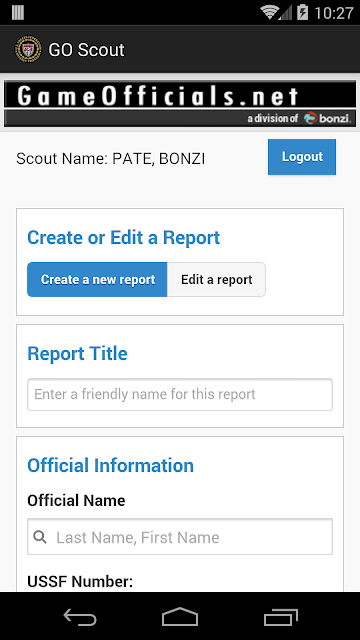Screen dimensions: 360x640
Task: Click the status bar clock
Action: (x=333, y=13)
